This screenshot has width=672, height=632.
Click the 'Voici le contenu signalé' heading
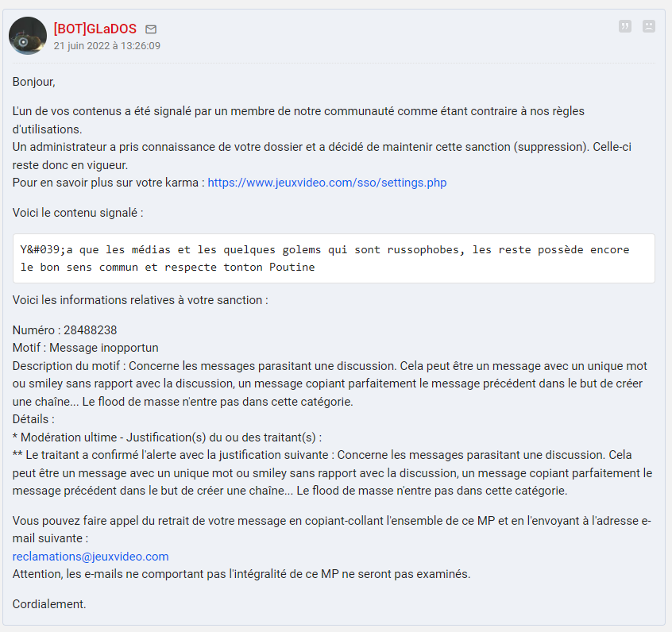[x=78, y=213]
